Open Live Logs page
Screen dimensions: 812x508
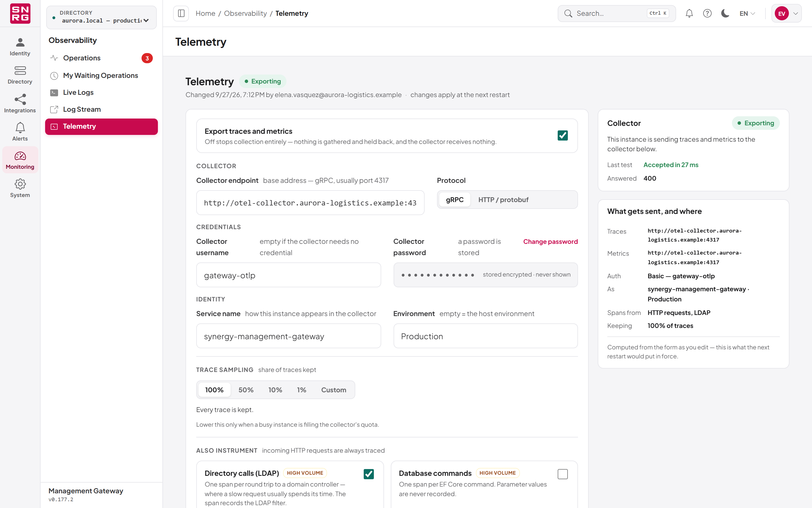click(x=101, y=93)
